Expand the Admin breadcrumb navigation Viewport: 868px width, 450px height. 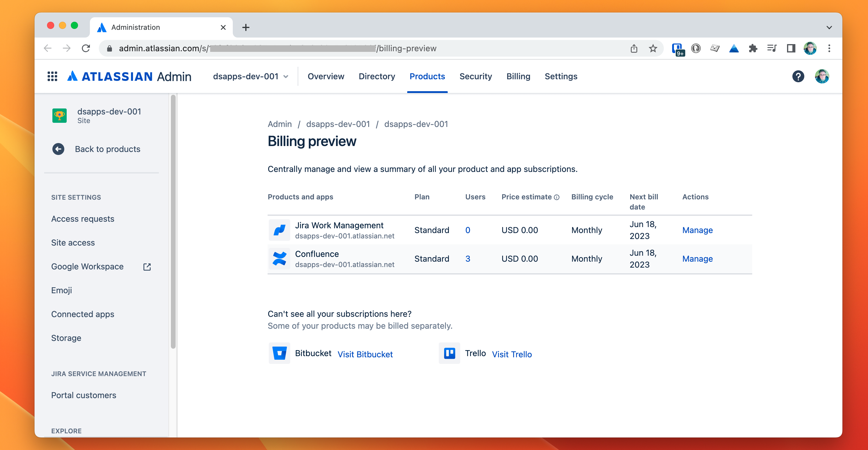280,123
